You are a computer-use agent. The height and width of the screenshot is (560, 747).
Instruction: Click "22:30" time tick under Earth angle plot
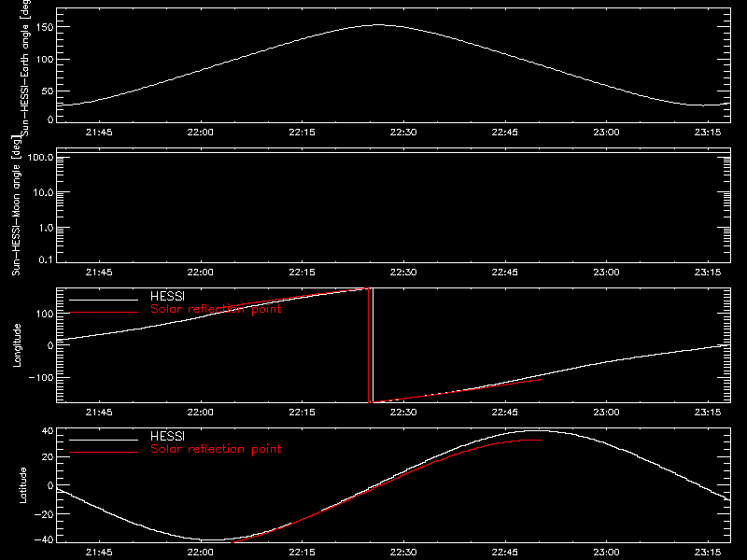tap(403, 133)
